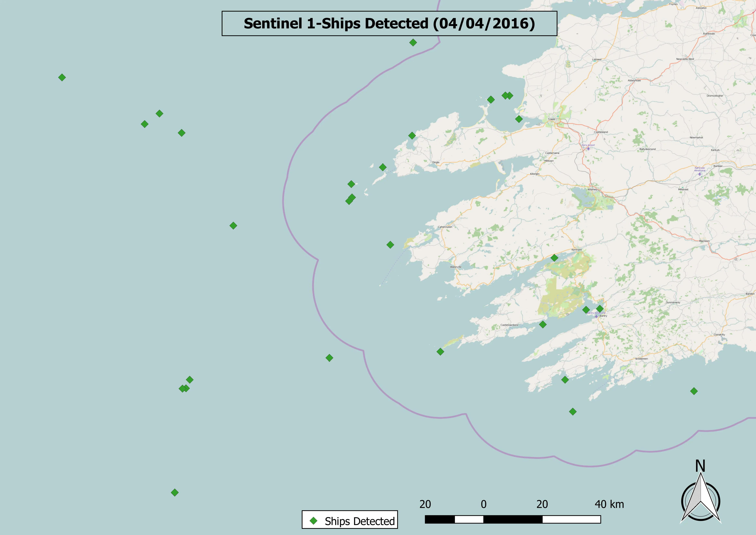Image resolution: width=756 pixels, height=535 pixels.
Task: Click the Castletownbere town label
Action: pyautogui.click(x=509, y=325)
